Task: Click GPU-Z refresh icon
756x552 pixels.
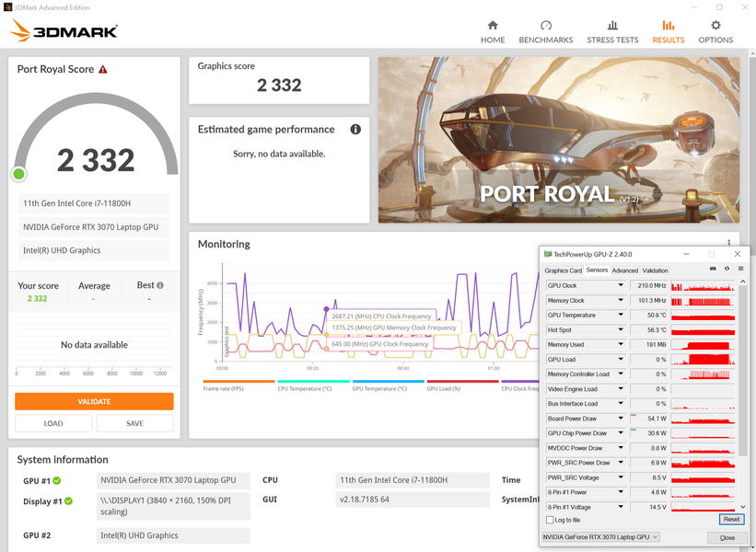Action: (x=727, y=269)
